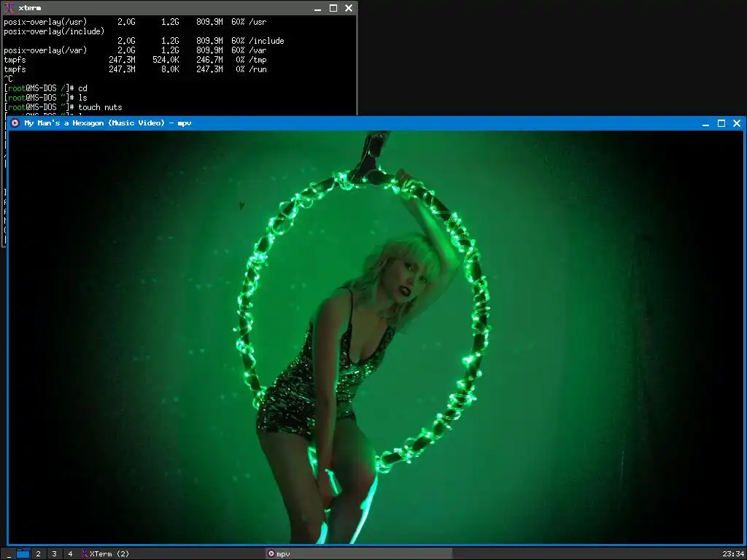Select the active workspace 1 in the taskbar
The height and width of the screenshot is (560, 747).
[23, 553]
